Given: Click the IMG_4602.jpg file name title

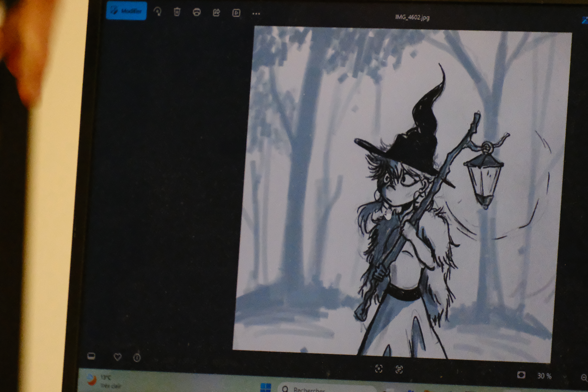Looking at the screenshot, I should (412, 17).
